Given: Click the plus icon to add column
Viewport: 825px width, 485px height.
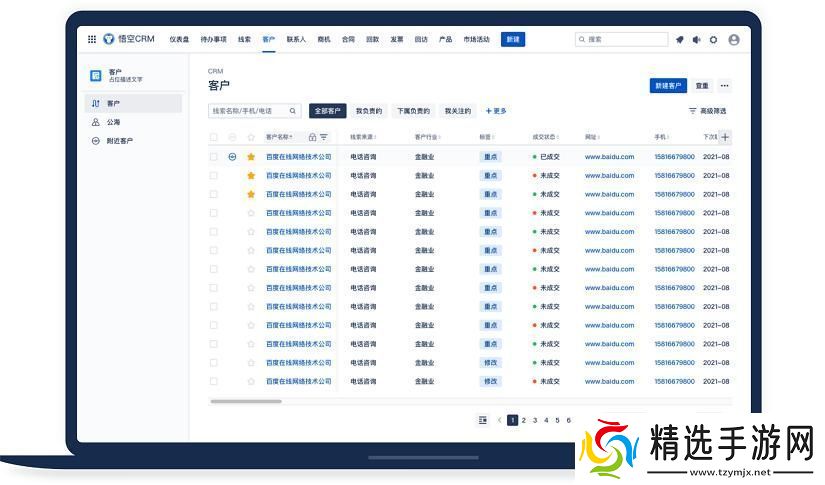Looking at the screenshot, I should [x=725, y=137].
